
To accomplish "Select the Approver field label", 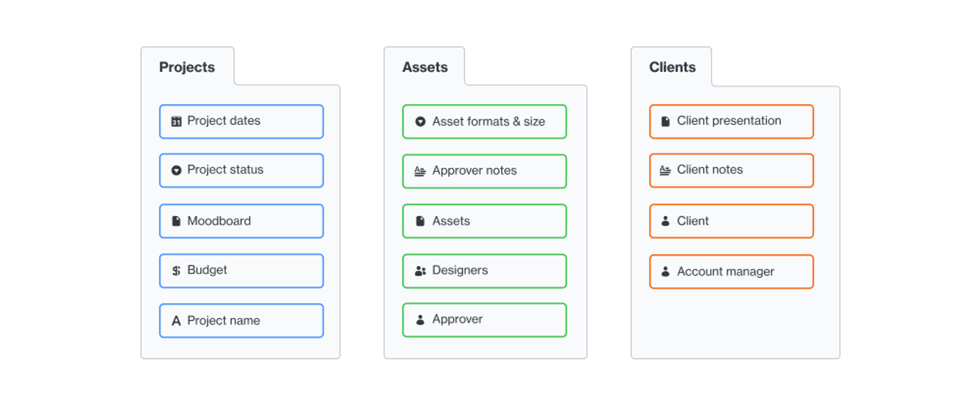I will pyautogui.click(x=458, y=319).
